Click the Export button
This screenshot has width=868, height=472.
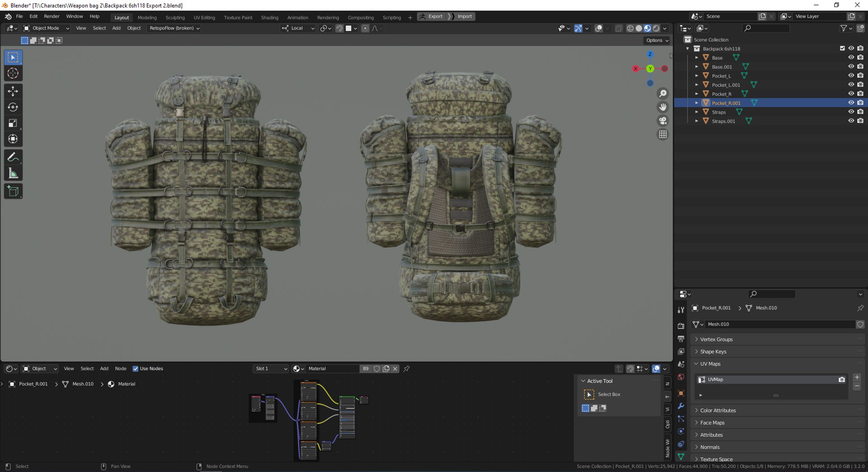tap(432, 16)
